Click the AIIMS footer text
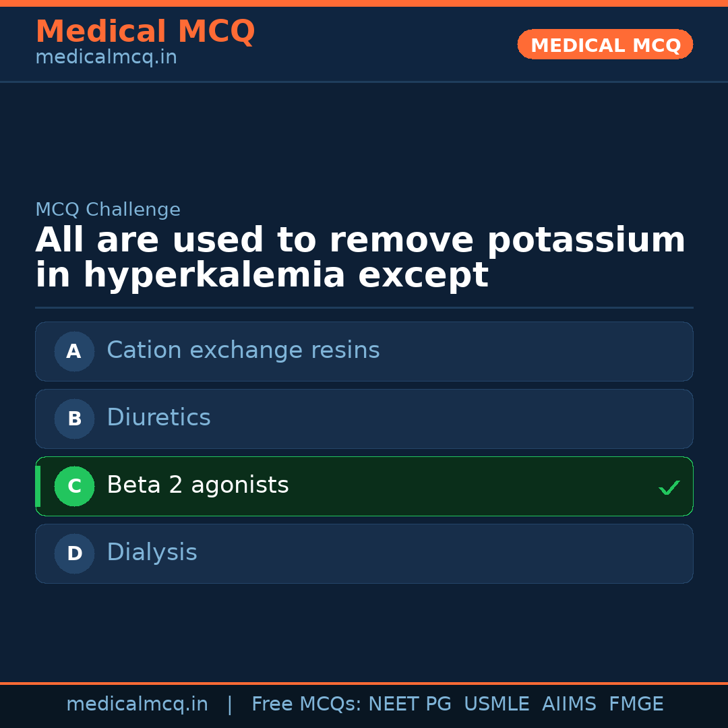 (x=569, y=704)
